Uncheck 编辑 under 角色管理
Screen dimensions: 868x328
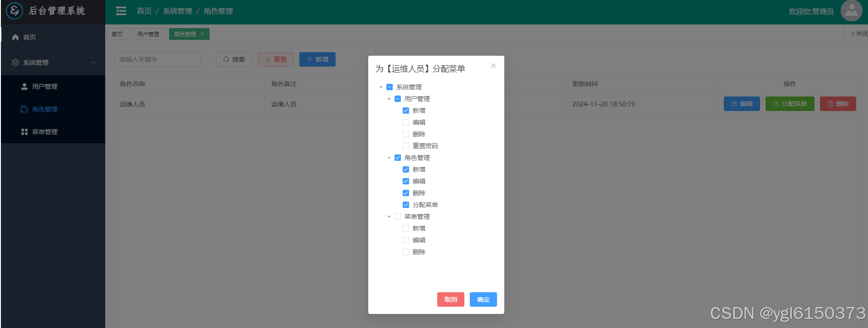pyautogui.click(x=406, y=181)
